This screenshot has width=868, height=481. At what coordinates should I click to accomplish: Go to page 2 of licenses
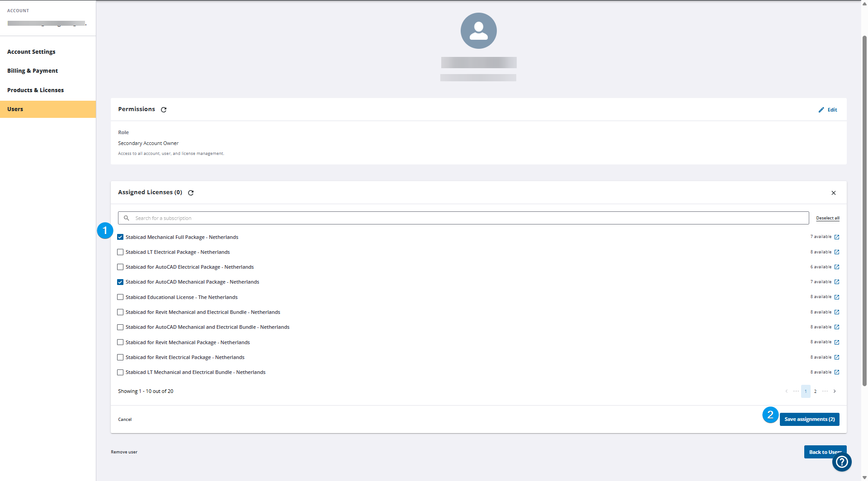click(815, 391)
